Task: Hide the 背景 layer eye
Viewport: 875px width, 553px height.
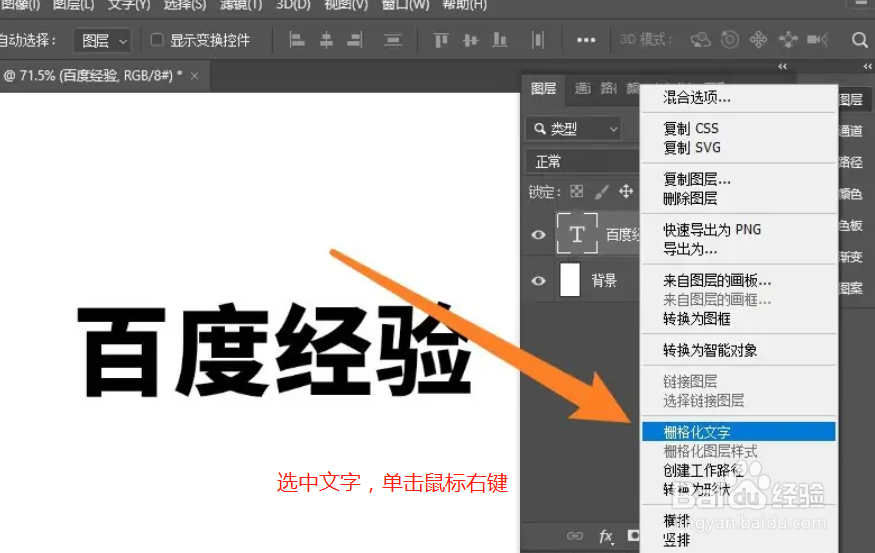Action: pos(539,281)
